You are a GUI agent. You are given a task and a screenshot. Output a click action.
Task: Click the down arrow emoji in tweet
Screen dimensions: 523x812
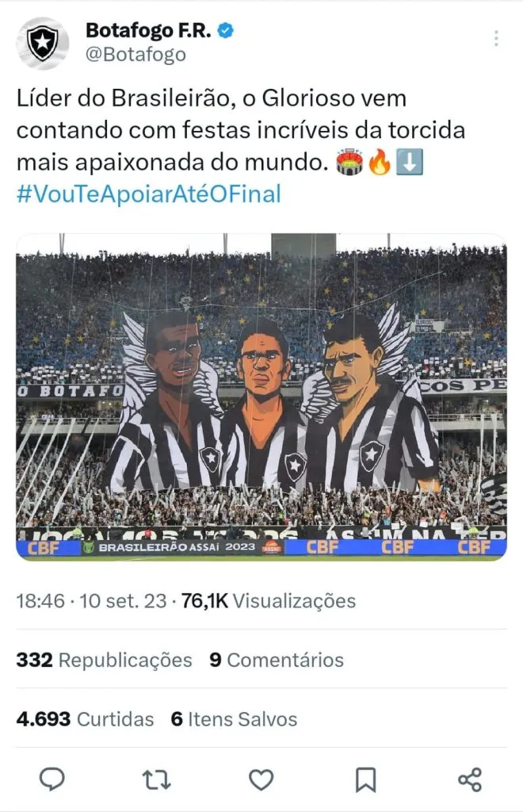click(410, 162)
